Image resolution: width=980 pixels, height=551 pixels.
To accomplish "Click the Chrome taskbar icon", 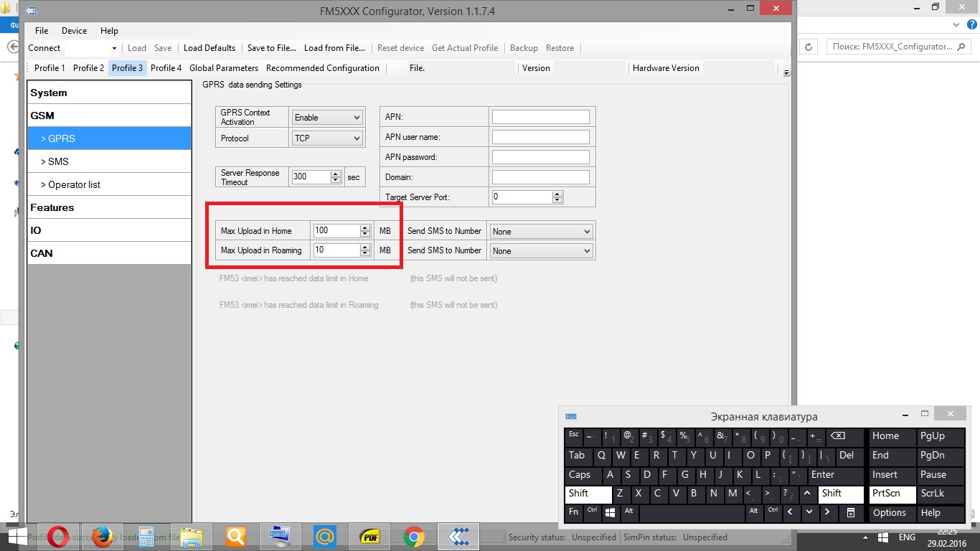I will (x=413, y=537).
